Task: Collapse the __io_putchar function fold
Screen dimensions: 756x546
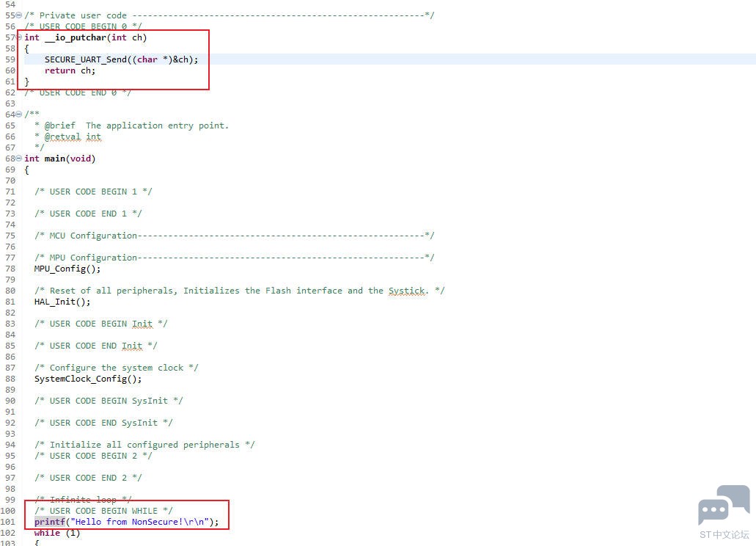Action: (19, 37)
